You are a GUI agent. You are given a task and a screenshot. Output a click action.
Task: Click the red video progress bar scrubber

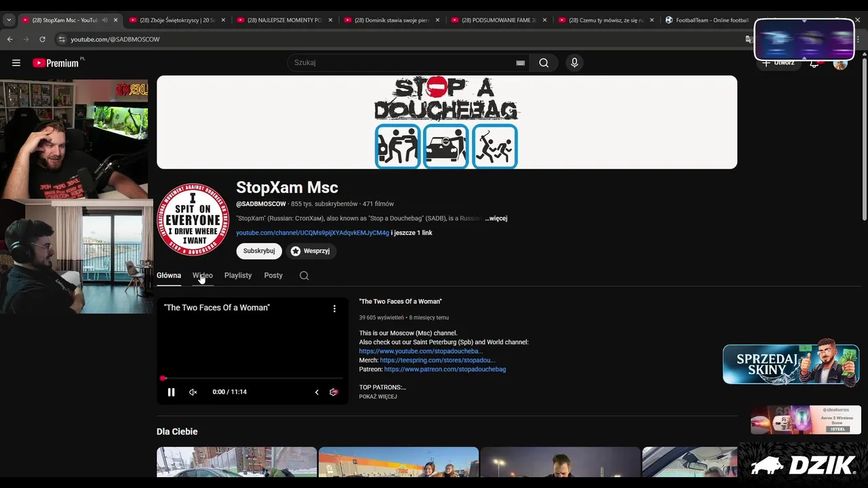coord(163,378)
